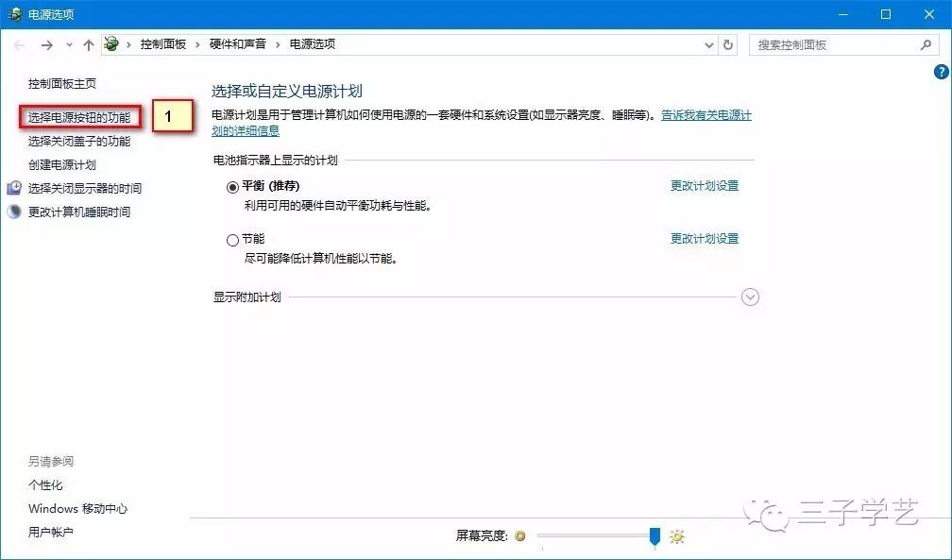The width and height of the screenshot is (952, 560).
Task: Click 选择电源按钮的功能 in the sidebar
Action: click(81, 116)
